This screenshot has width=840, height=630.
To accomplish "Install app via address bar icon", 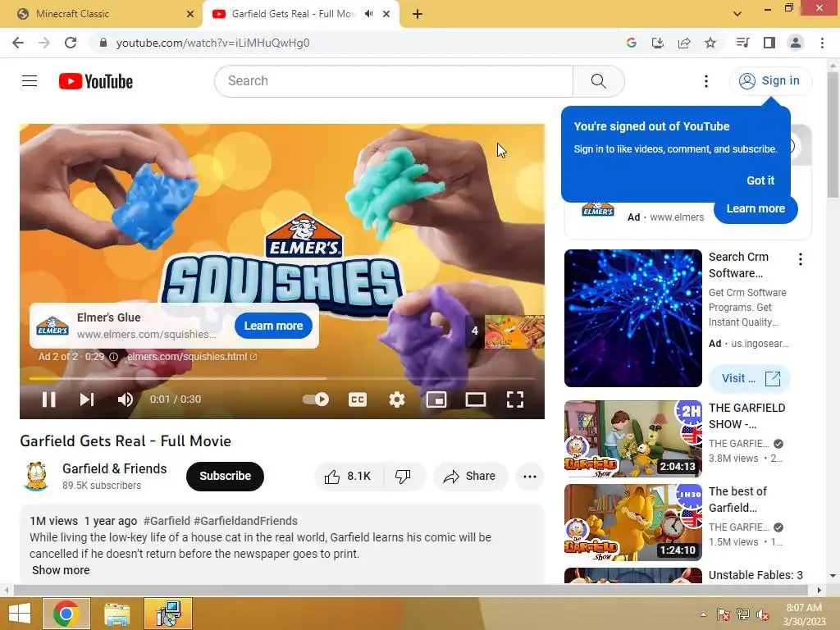I will (658, 43).
